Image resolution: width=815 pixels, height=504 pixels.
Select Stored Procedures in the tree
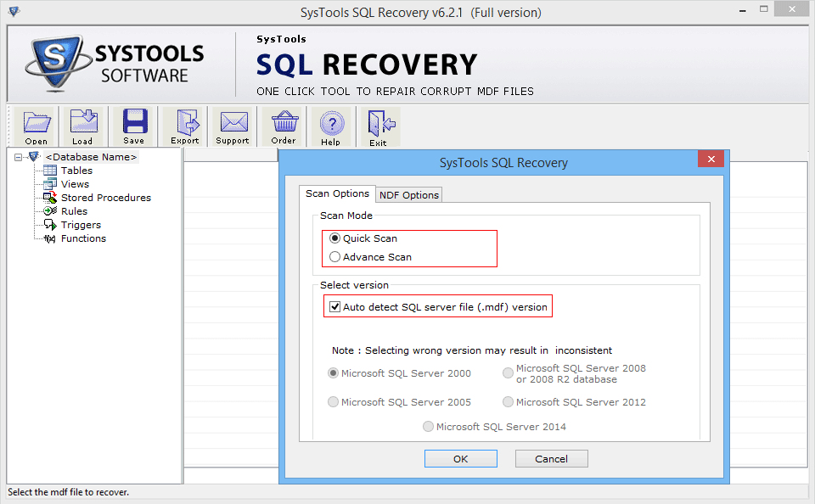(105, 197)
